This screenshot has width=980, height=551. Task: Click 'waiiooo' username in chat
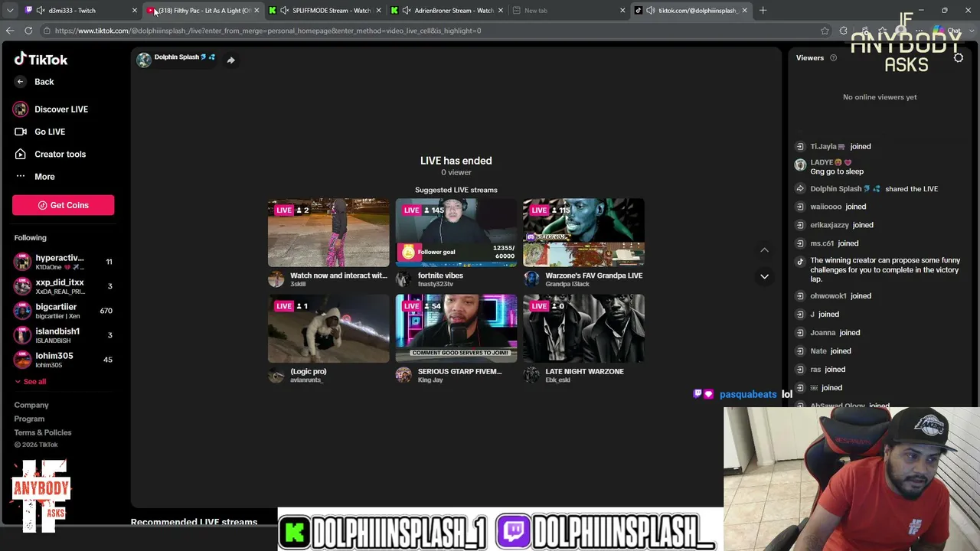pyautogui.click(x=826, y=207)
